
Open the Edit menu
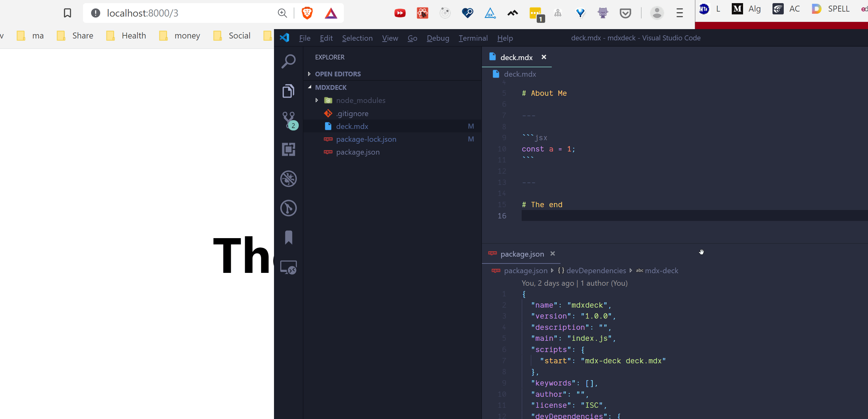[326, 38]
